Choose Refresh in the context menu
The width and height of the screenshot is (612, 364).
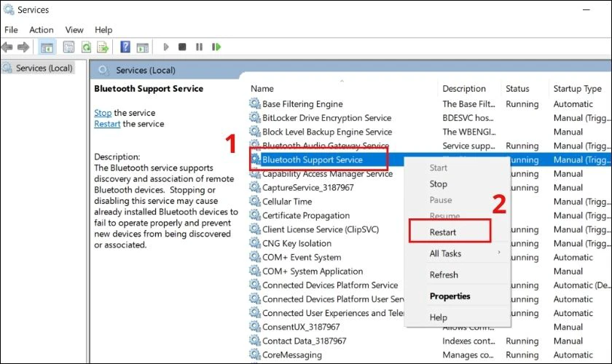[x=457, y=274]
